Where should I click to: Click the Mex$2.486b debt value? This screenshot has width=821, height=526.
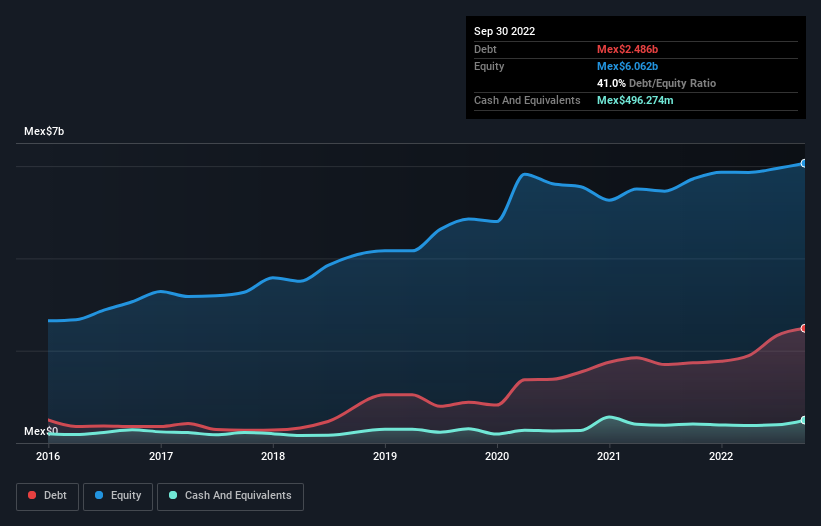627,49
